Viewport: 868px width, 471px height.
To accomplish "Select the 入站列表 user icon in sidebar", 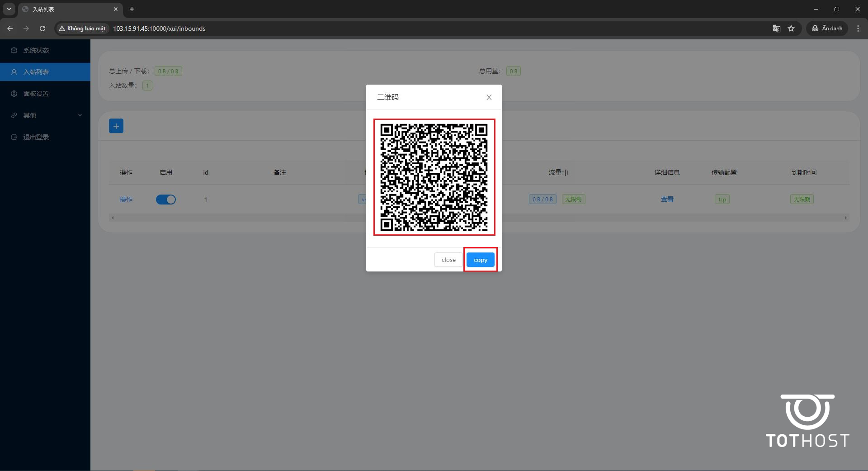I will click(x=14, y=71).
